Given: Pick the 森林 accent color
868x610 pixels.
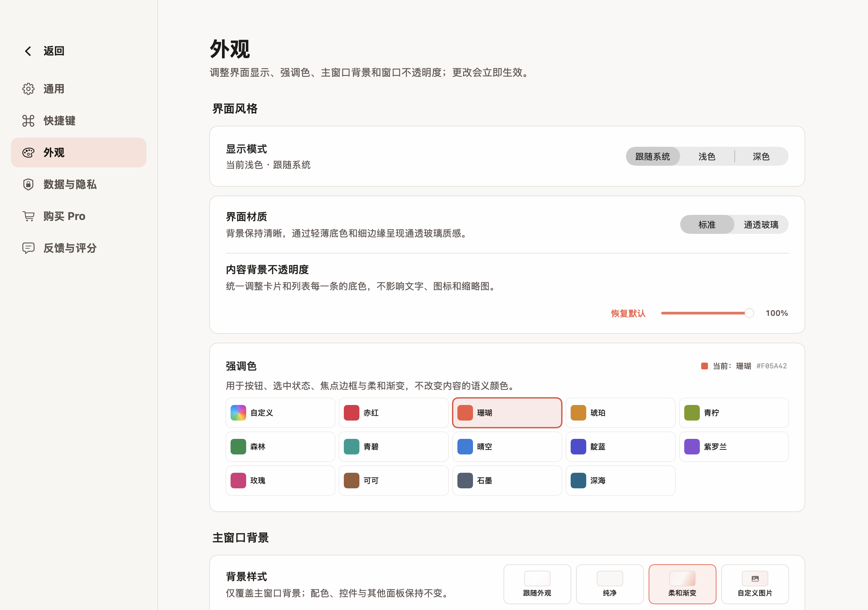Looking at the screenshot, I should (x=280, y=446).
